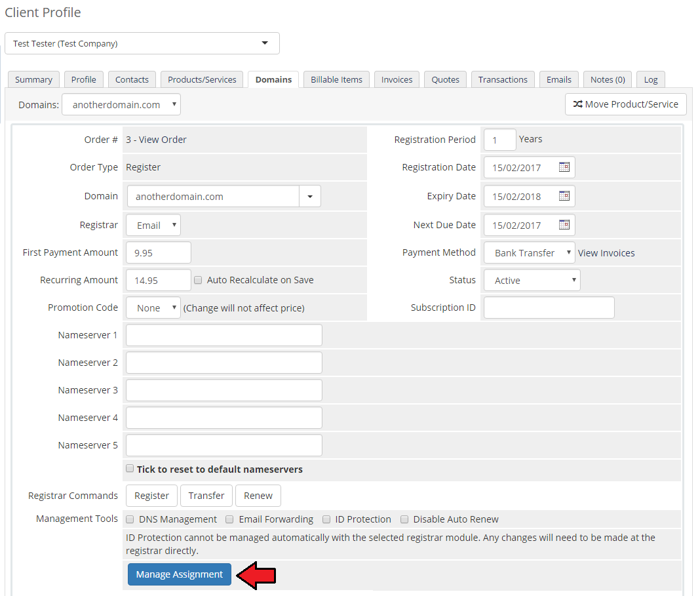Open client selector Test Tester dropdown
This screenshot has height=596, width=700.
pyautogui.click(x=142, y=43)
